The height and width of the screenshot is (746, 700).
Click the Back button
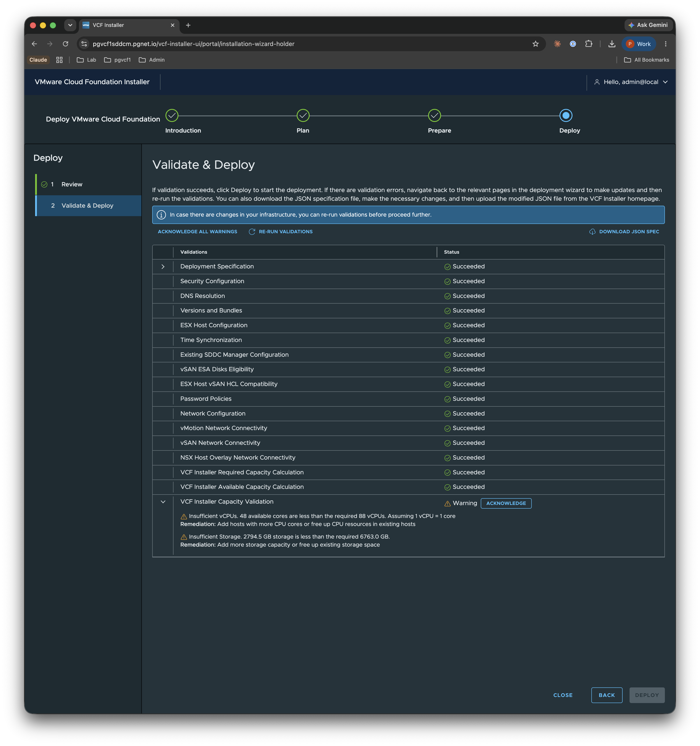607,695
